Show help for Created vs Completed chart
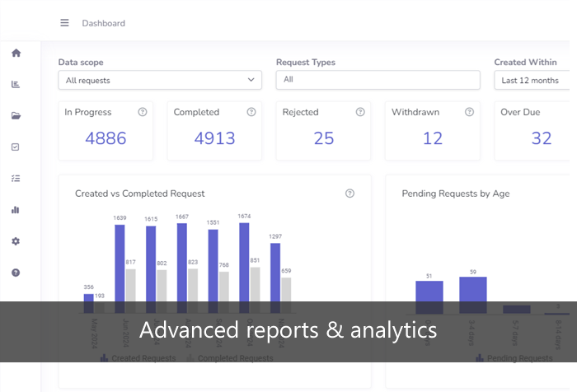The height and width of the screenshot is (392, 577). pos(350,194)
